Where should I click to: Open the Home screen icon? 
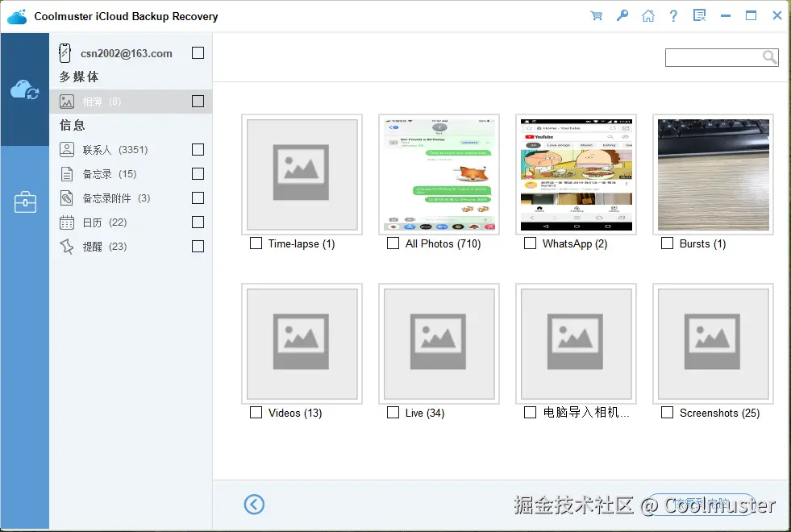(647, 15)
